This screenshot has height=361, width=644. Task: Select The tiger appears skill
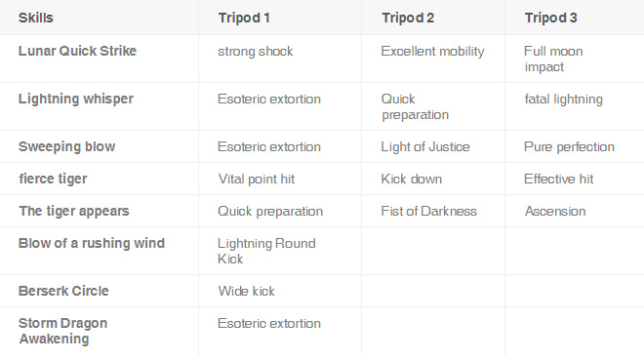click(74, 211)
